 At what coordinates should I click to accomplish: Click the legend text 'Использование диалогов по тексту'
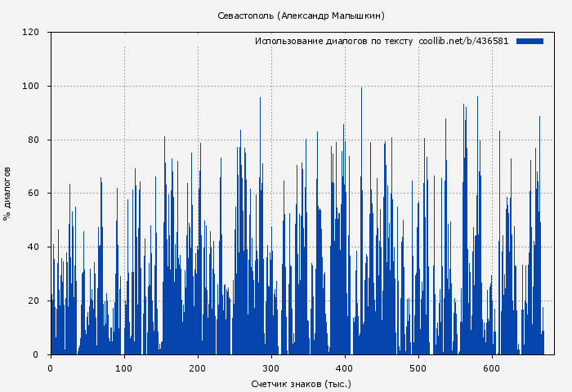[x=333, y=41]
